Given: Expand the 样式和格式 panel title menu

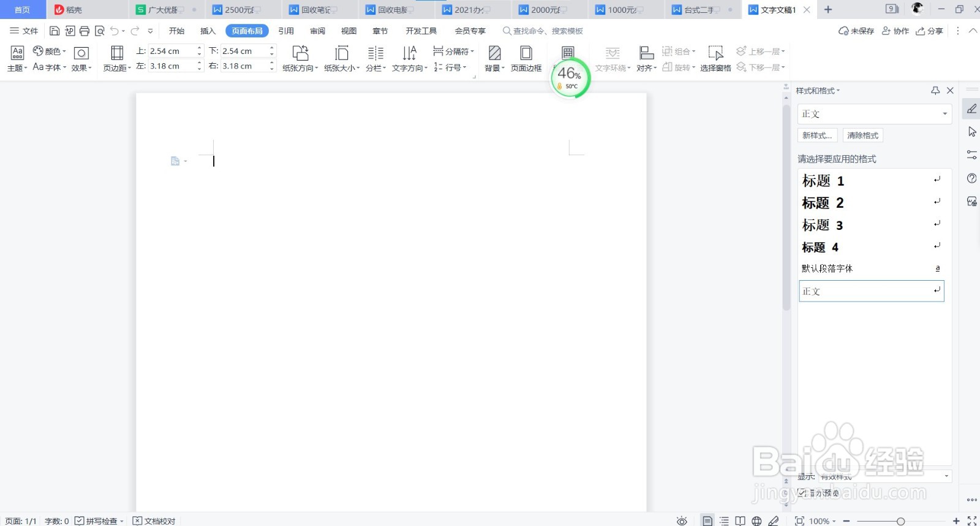Looking at the screenshot, I should (818, 91).
